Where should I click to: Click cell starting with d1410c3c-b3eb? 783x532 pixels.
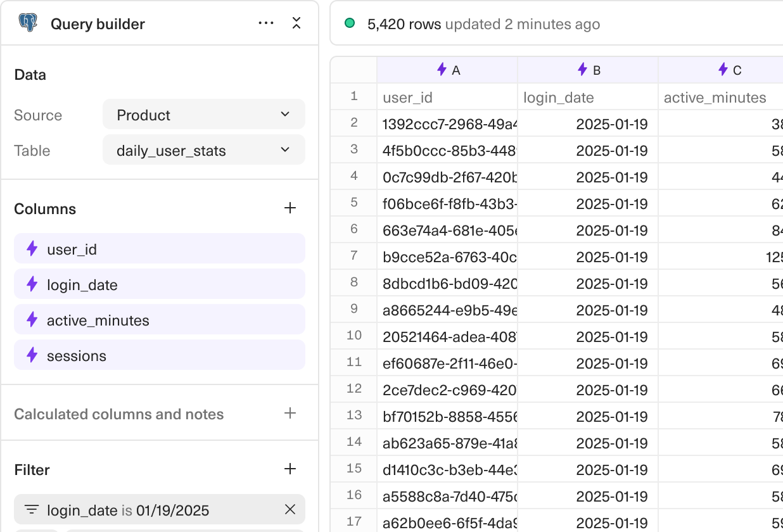coord(447,469)
